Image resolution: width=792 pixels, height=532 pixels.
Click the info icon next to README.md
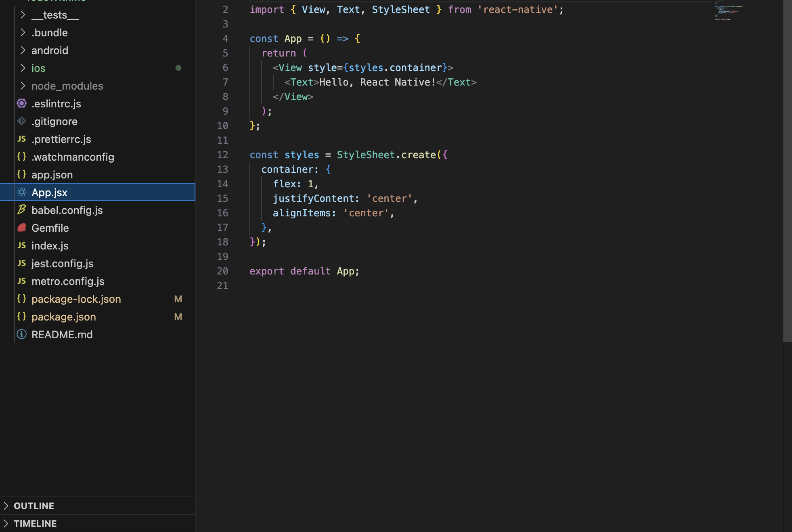pos(22,335)
